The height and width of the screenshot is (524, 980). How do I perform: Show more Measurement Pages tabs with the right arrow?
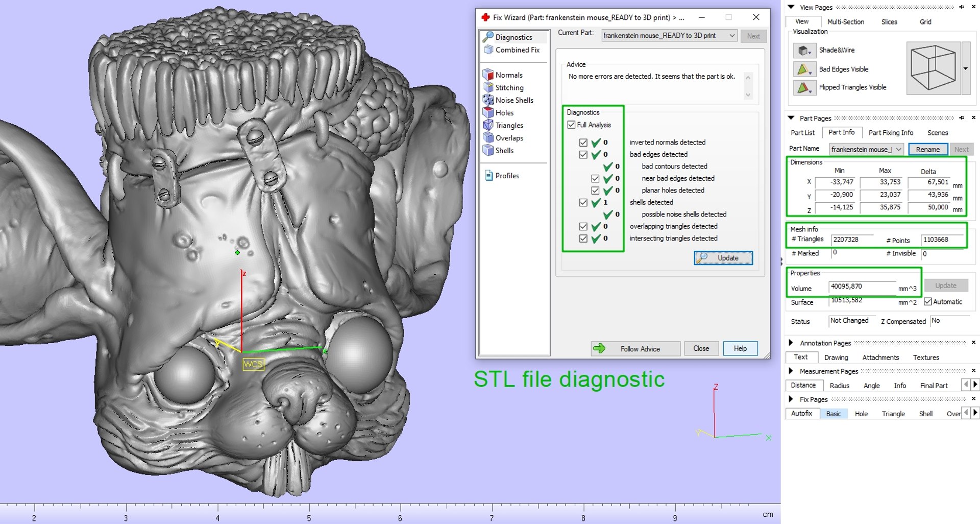[x=975, y=385]
